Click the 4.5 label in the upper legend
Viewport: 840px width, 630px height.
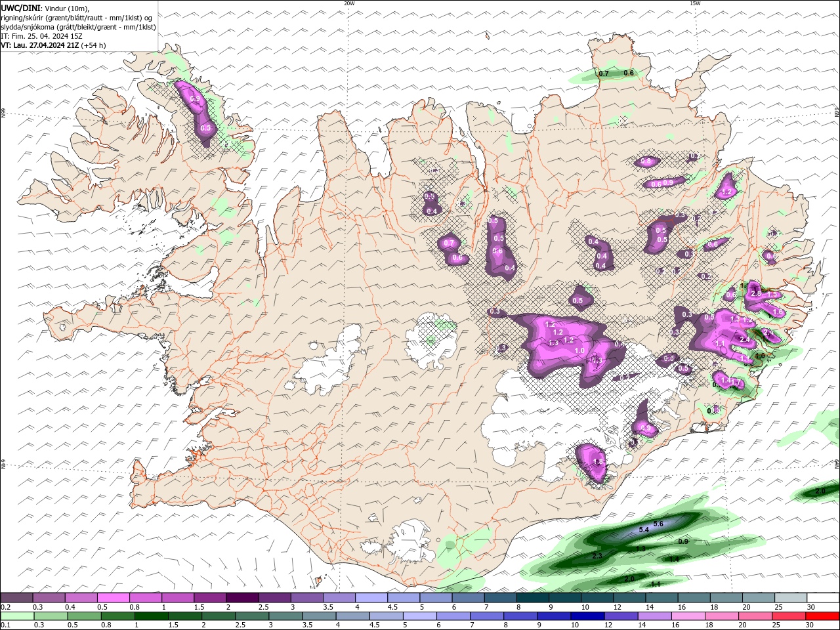pos(392,607)
